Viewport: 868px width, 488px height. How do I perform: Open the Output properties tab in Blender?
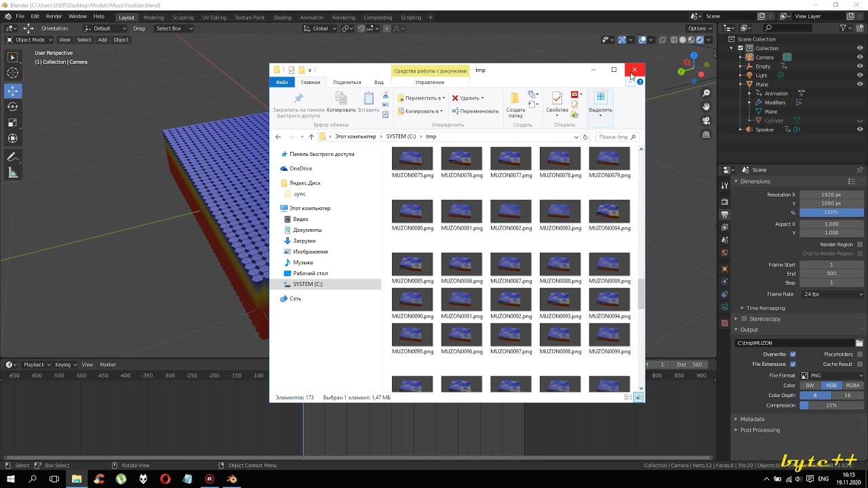point(725,214)
